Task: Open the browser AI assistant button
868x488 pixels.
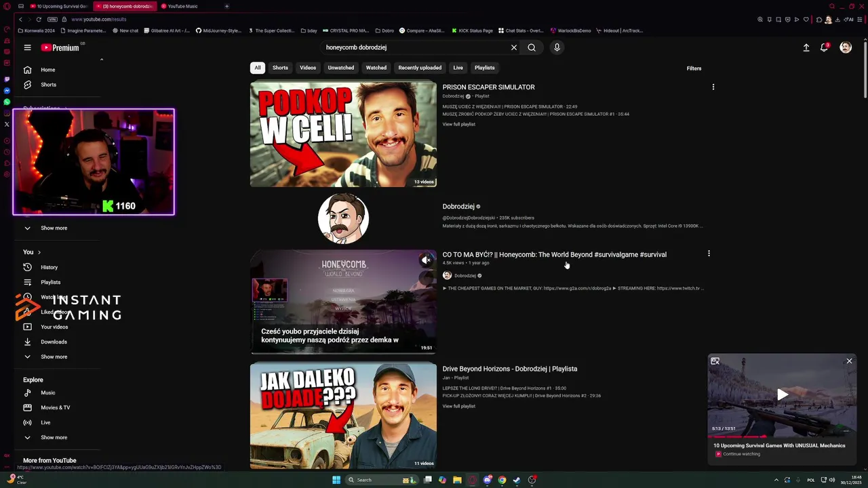Action: tap(848, 19)
